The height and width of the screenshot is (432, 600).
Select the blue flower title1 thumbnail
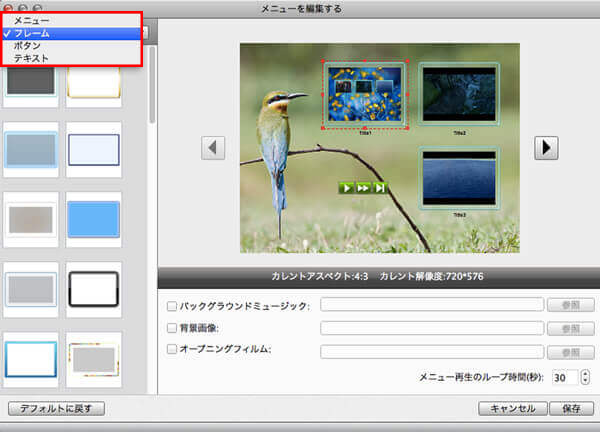pos(365,94)
